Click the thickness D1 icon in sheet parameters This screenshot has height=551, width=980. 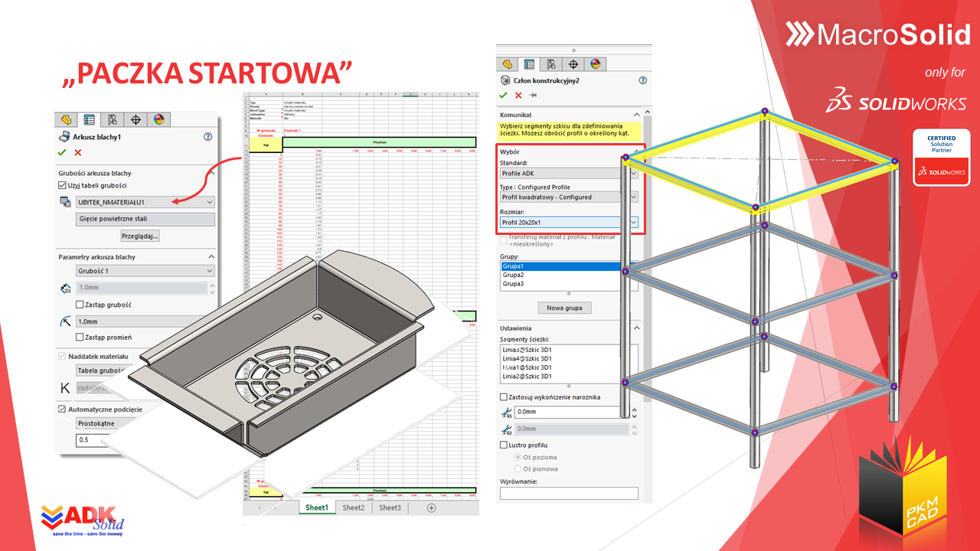click(x=65, y=289)
